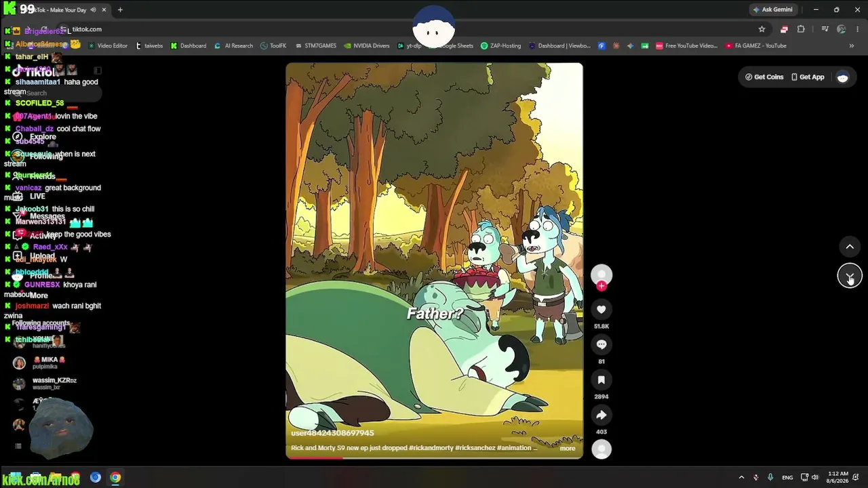Open a new browser tab
868x488 pixels.
coord(120,10)
